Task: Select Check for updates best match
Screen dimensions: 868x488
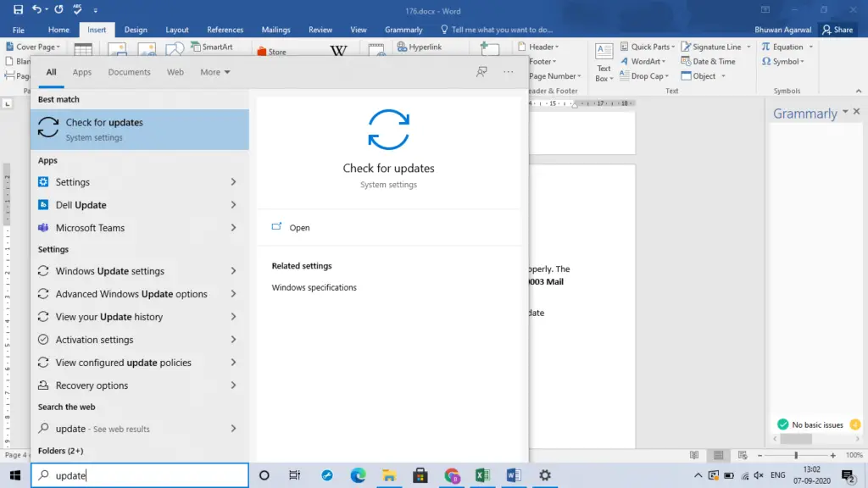Action: point(140,130)
